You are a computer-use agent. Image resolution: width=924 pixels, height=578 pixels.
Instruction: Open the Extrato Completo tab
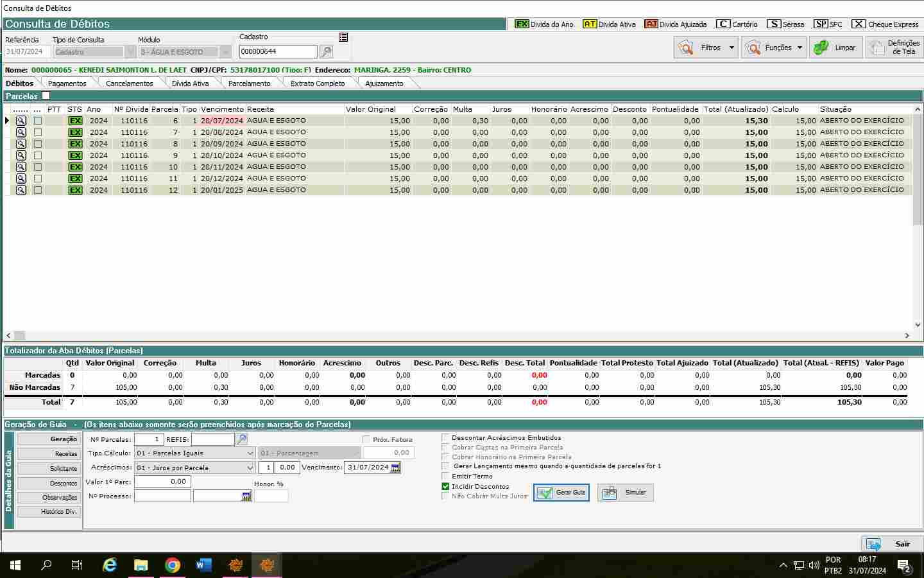317,83
